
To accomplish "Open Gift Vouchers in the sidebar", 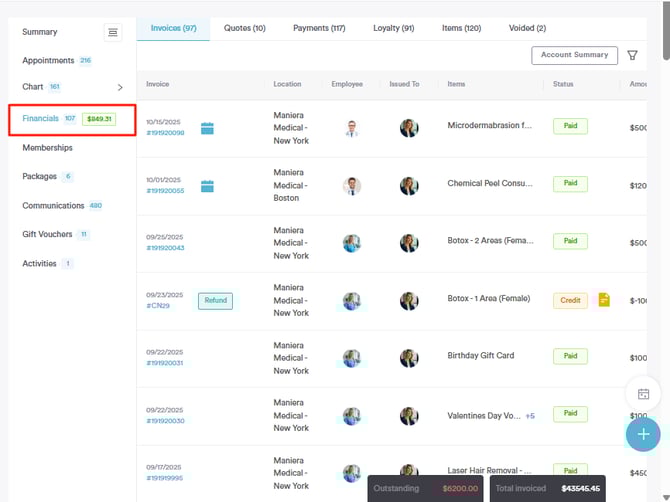I will click(47, 234).
